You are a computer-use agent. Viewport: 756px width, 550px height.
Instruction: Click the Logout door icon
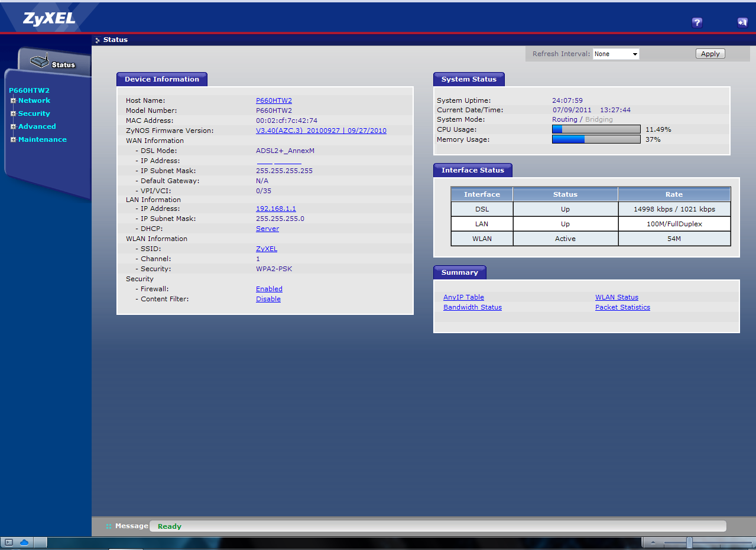pos(742,22)
